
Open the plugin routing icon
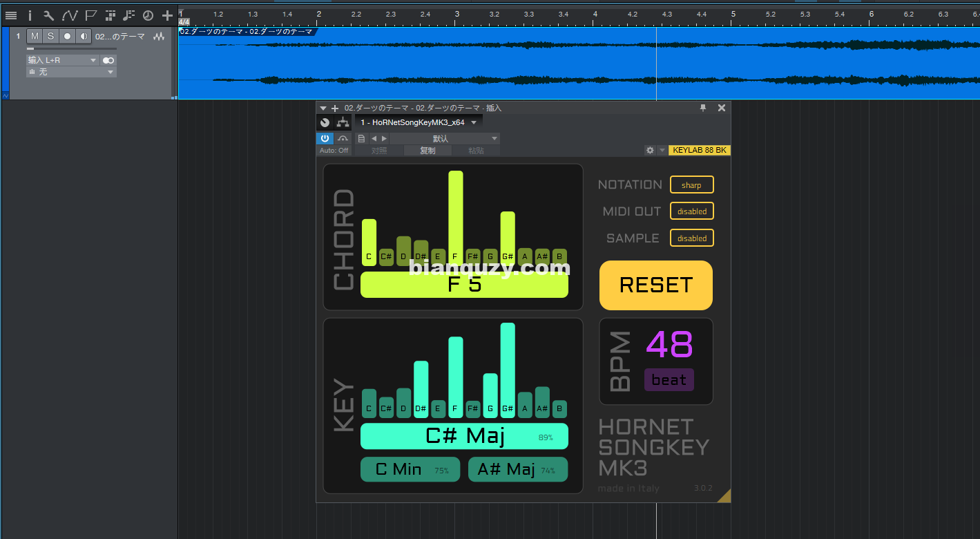pos(343,122)
